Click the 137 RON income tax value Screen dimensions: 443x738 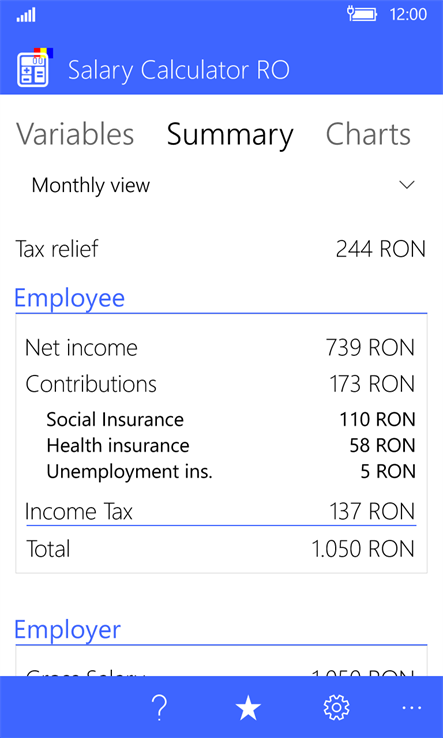(x=372, y=512)
